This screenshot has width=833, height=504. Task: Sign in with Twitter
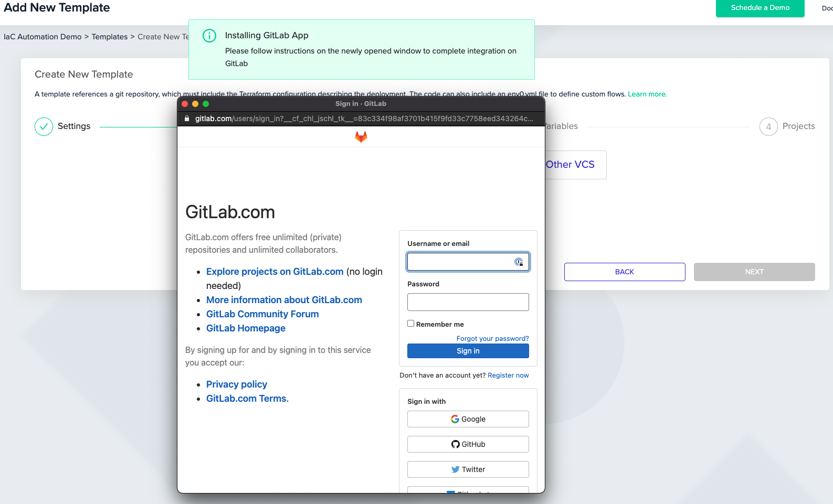[468, 469]
